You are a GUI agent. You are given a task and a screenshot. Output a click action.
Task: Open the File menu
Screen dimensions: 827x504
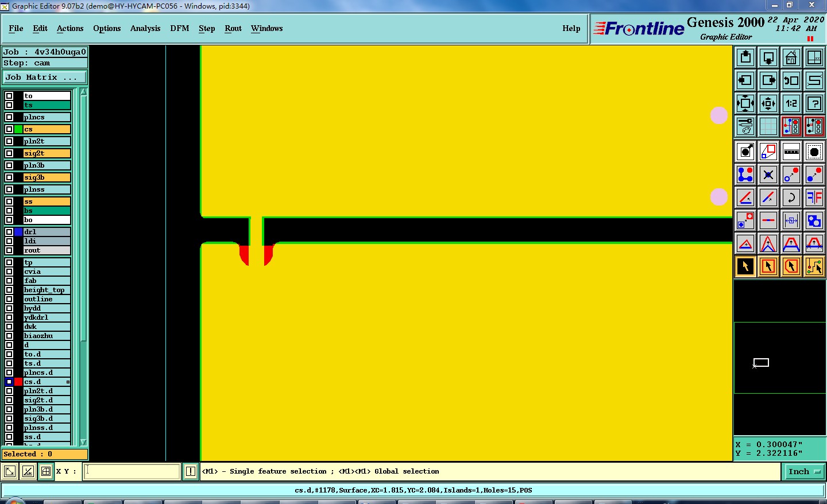pyautogui.click(x=16, y=28)
